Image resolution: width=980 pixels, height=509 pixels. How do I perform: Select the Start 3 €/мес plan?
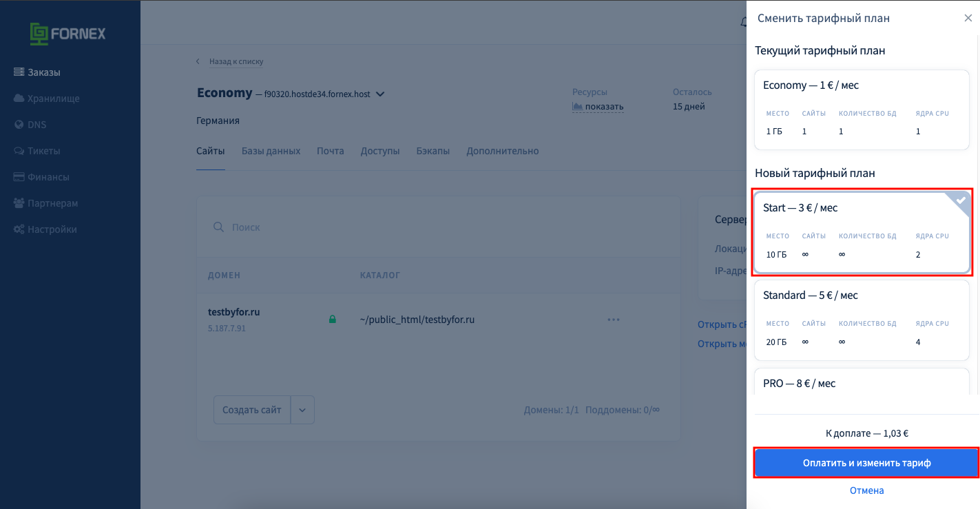pos(862,232)
